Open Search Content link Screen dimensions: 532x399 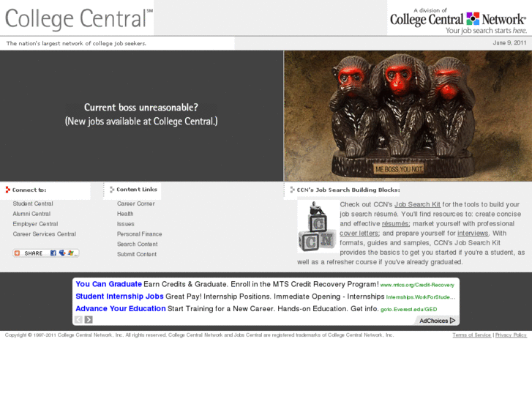tap(138, 244)
